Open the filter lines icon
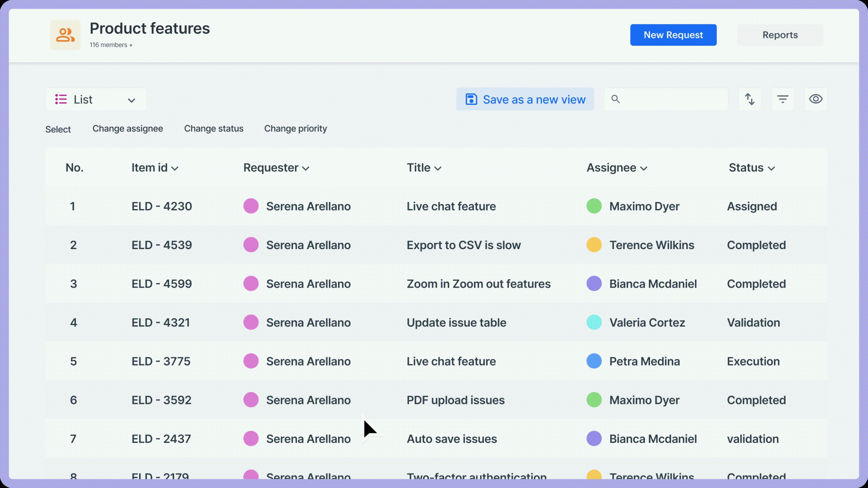Image resolution: width=868 pixels, height=488 pixels. click(x=783, y=99)
